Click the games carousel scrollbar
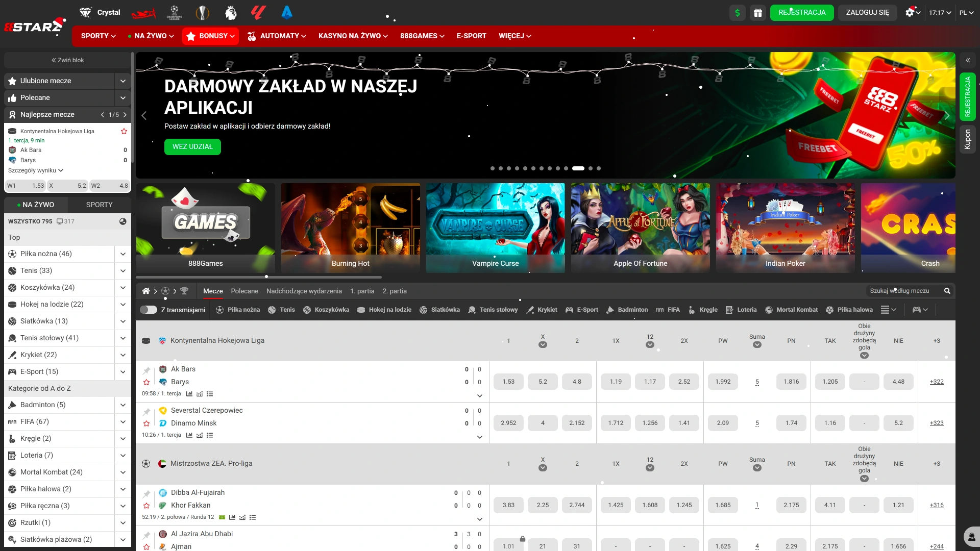This screenshot has height=551, width=980. [259, 277]
